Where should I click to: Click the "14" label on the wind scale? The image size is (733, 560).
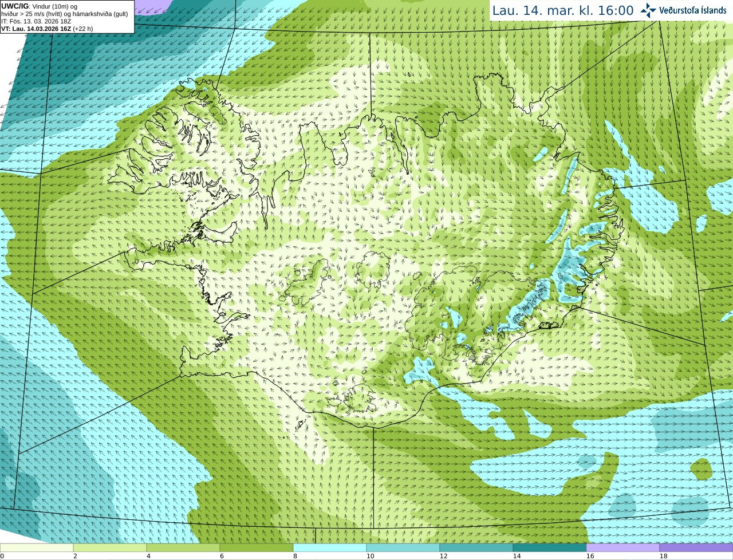[x=517, y=556]
